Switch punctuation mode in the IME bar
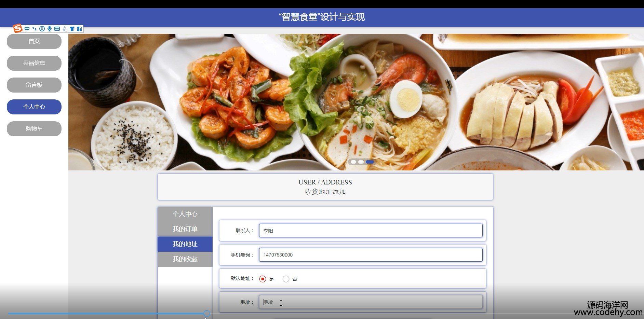 click(x=35, y=29)
